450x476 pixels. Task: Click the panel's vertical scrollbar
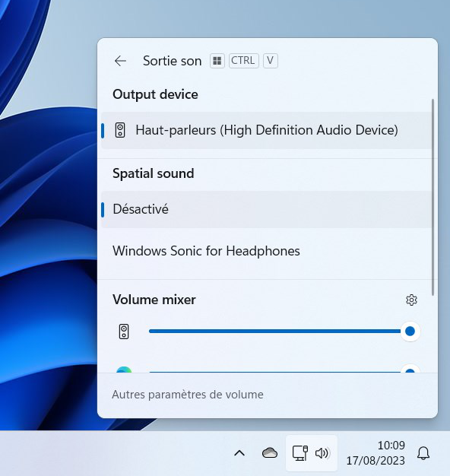click(x=433, y=198)
